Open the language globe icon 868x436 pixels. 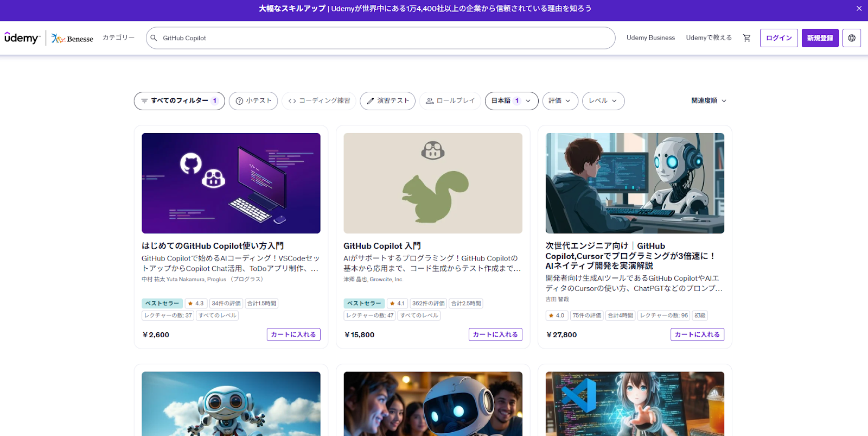[852, 38]
